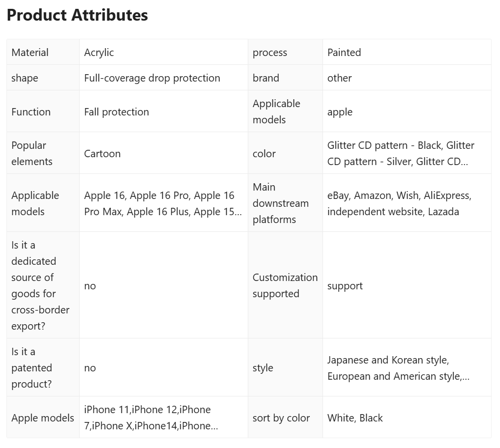The height and width of the screenshot is (448, 500).
Task: Click the brand value other
Action: pyautogui.click(x=339, y=78)
